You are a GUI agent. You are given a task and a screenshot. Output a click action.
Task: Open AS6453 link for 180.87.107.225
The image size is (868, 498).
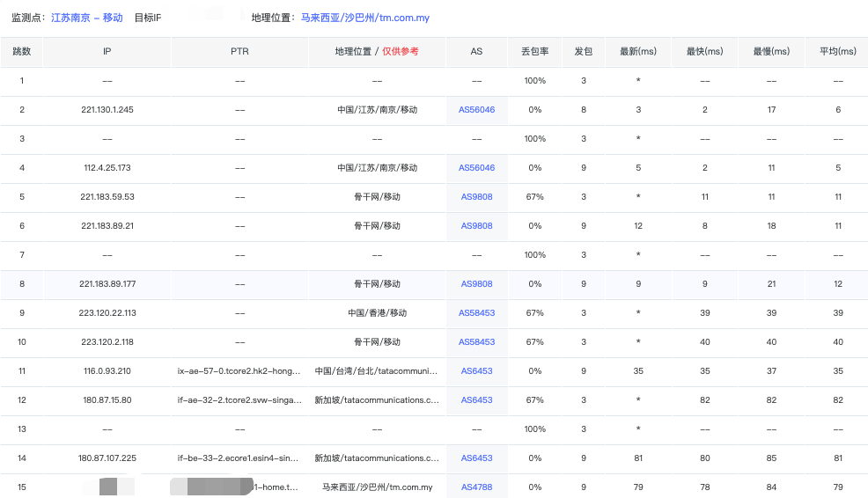coord(476,458)
